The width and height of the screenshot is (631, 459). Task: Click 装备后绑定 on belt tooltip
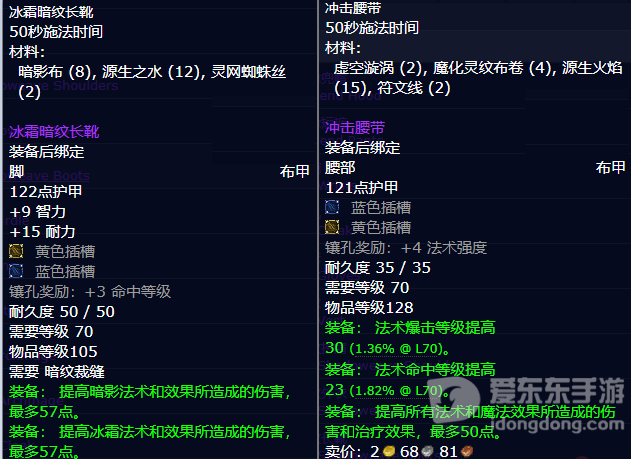pos(362,148)
